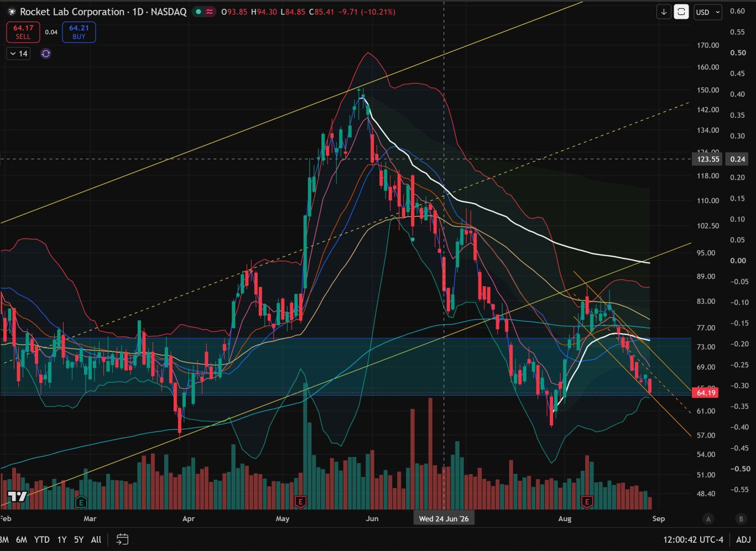Click the May label on the time axis
756x551 pixels.
283,519
